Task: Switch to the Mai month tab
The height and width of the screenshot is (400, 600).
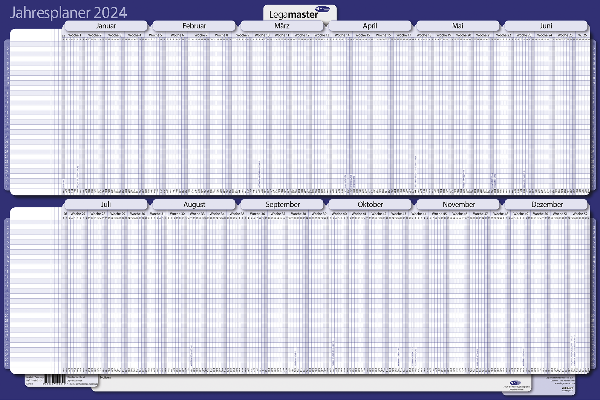Action: pyautogui.click(x=458, y=23)
